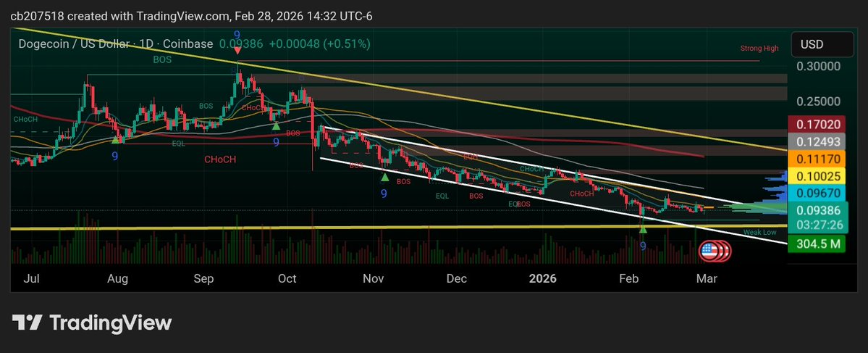The height and width of the screenshot is (353, 868).
Task: Click the Dogecoin / US Dollar symbol title
Action: point(116,43)
